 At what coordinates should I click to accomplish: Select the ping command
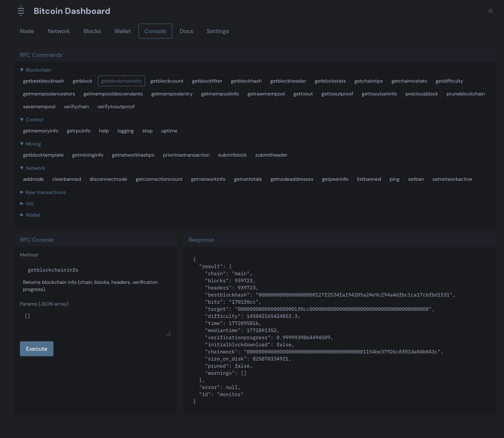[394, 179]
